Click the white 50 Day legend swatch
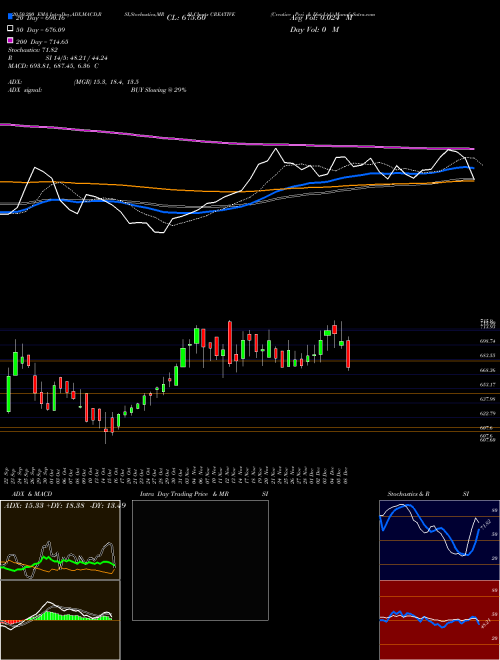Viewport: 500px width, 660px height. (x=10, y=29)
